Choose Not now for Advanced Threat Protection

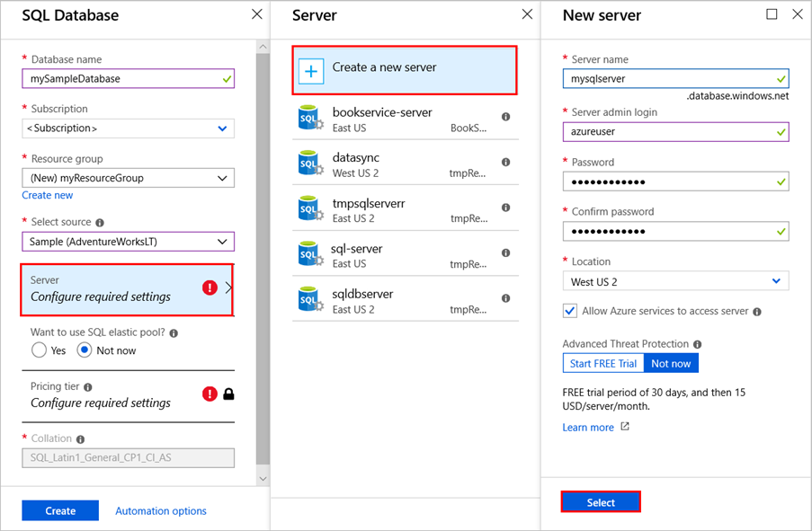point(671,363)
